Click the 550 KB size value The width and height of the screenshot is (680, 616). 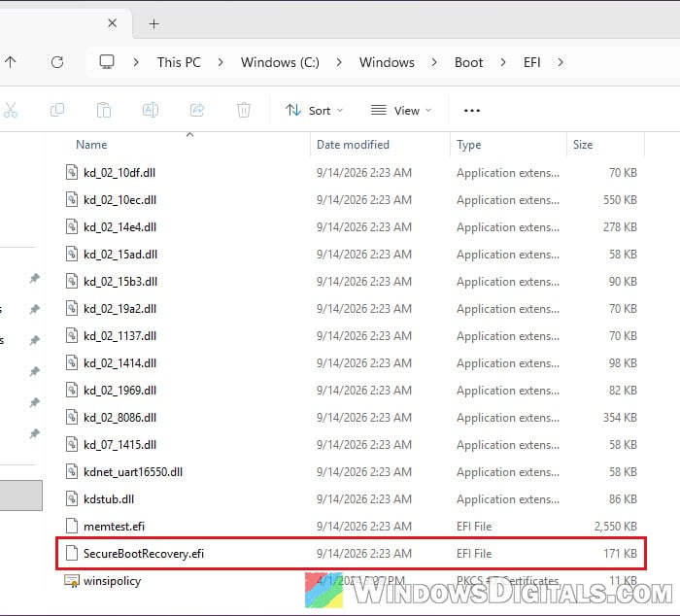point(620,200)
